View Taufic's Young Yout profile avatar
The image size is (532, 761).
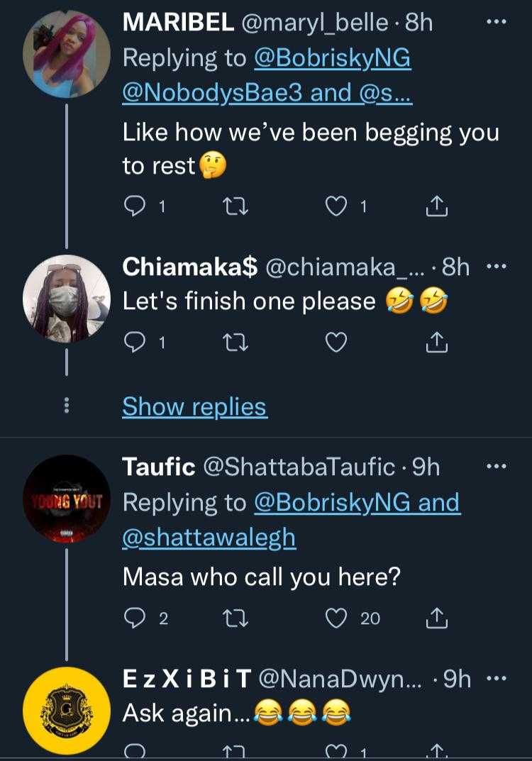click(x=67, y=500)
